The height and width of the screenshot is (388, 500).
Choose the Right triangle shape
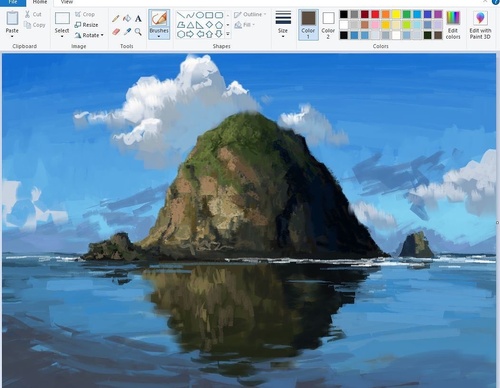(x=200, y=25)
